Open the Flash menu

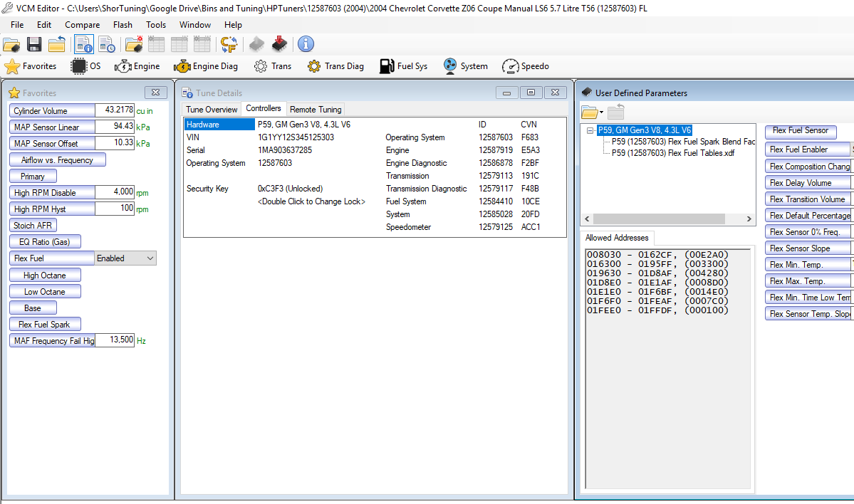tap(123, 25)
